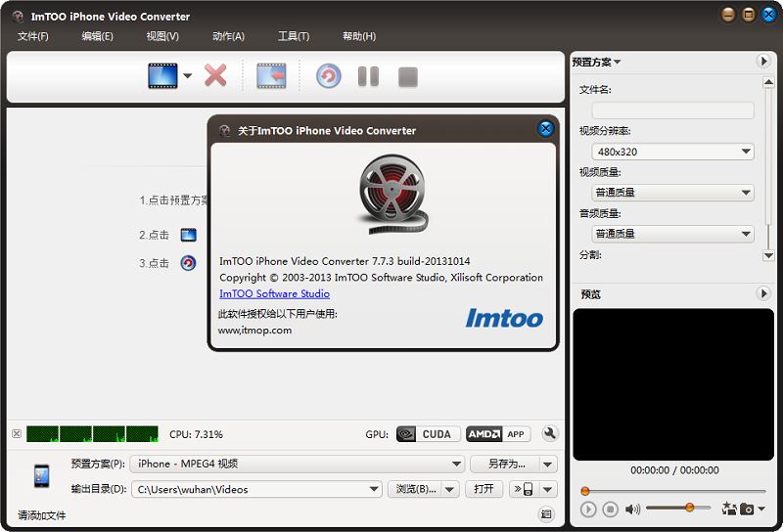The width and height of the screenshot is (783, 532).
Task: Toggle the NVIDIA CUDA GPU button
Action: (x=428, y=434)
